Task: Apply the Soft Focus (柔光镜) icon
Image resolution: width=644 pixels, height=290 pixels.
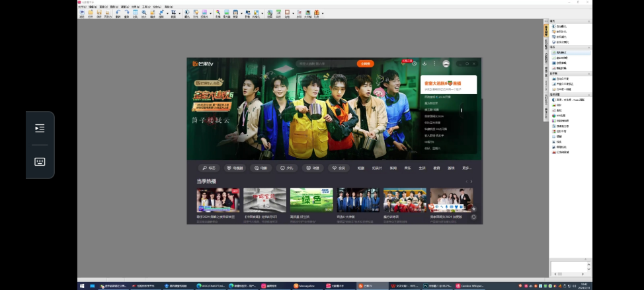Action: 227,14
